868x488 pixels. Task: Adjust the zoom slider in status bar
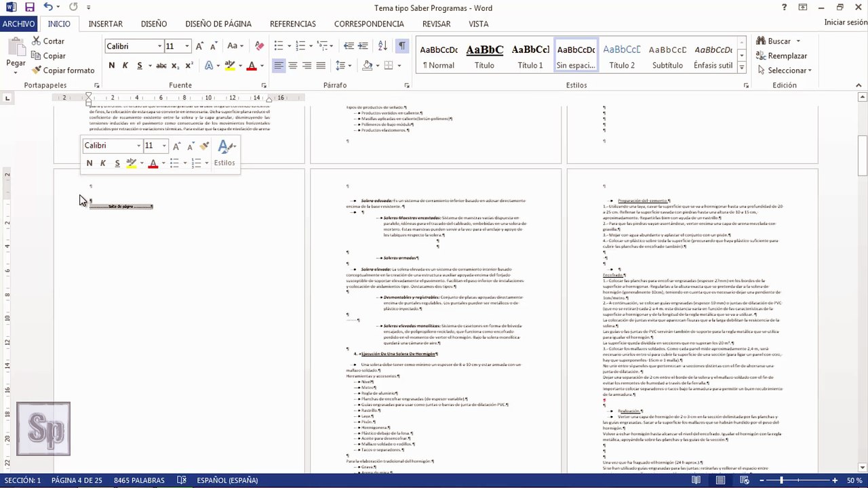pyautogui.click(x=781, y=481)
